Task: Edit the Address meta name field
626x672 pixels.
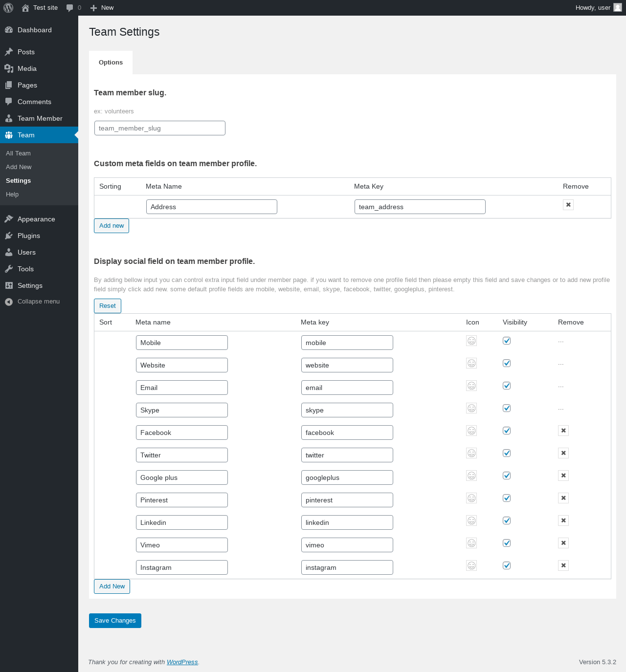Action: (x=212, y=207)
